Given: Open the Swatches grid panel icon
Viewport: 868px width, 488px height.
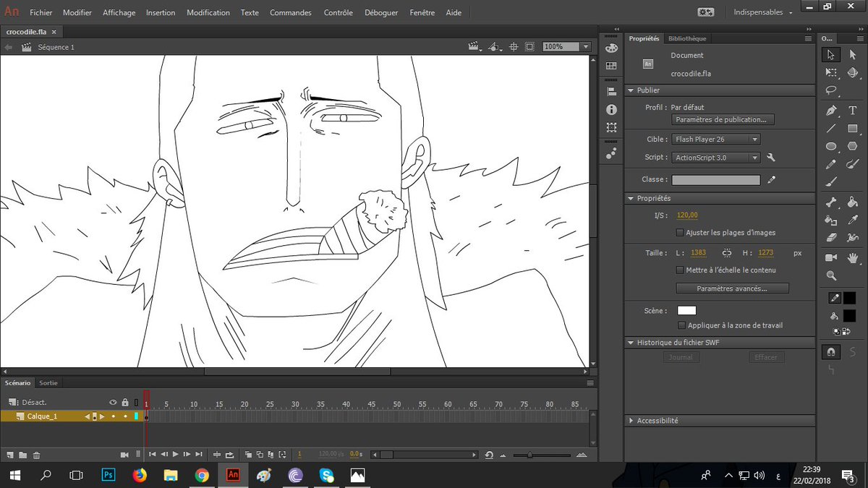Looking at the screenshot, I should (611, 66).
